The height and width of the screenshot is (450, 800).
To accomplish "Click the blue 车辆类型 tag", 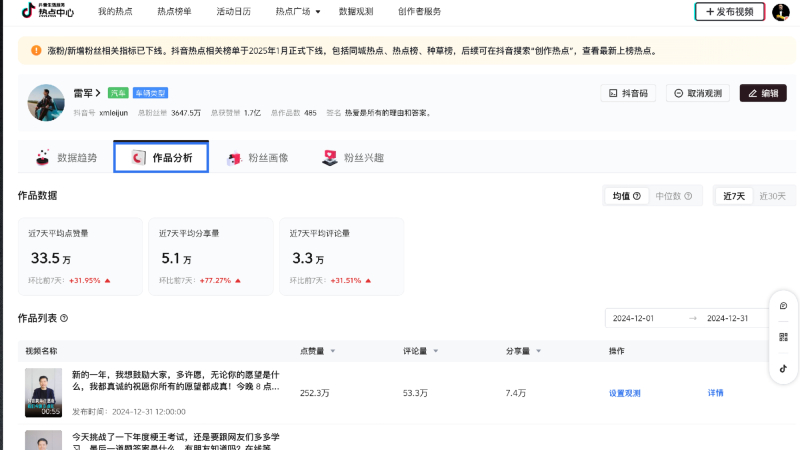I will (151, 93).
